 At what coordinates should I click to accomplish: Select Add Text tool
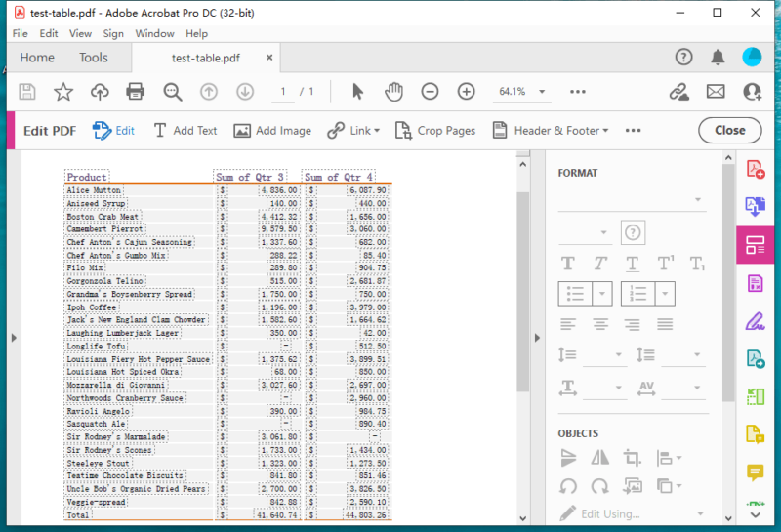(x=185, y=131)
